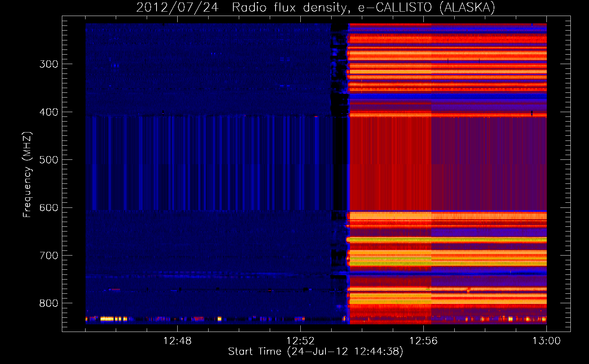Click the 12:56 time tick label
The height and width of the screenshot is (364, 589).
point(423,341)
